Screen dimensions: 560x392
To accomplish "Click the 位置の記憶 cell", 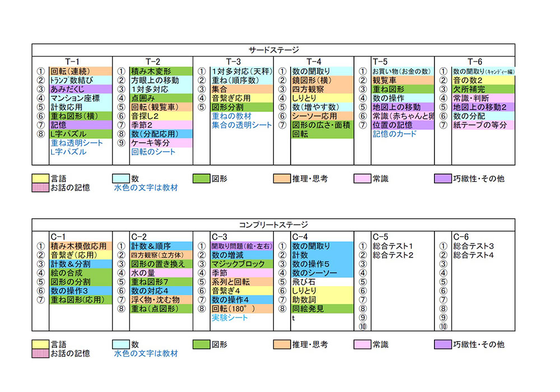I will click(x=403, y=125).
